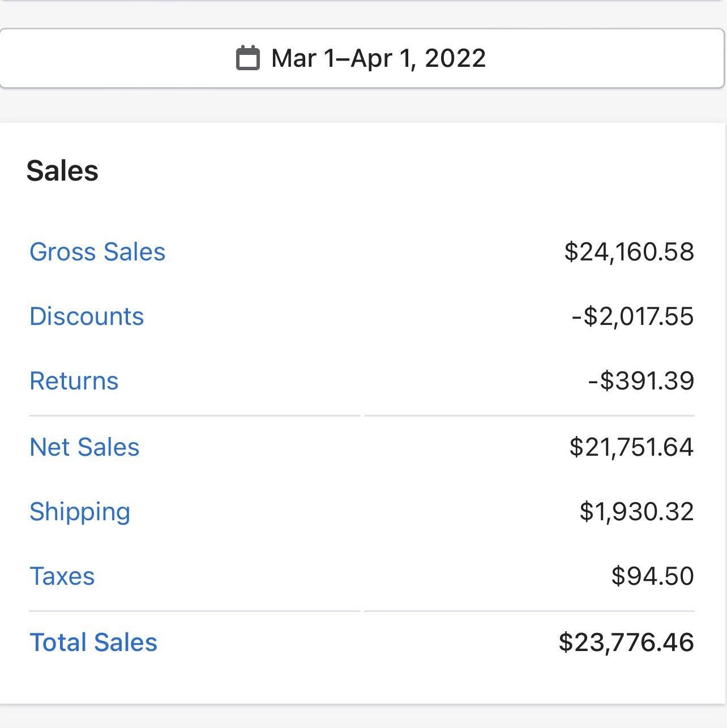
Task: Open the Taxes report link
Action: click(x=62, y=576)
